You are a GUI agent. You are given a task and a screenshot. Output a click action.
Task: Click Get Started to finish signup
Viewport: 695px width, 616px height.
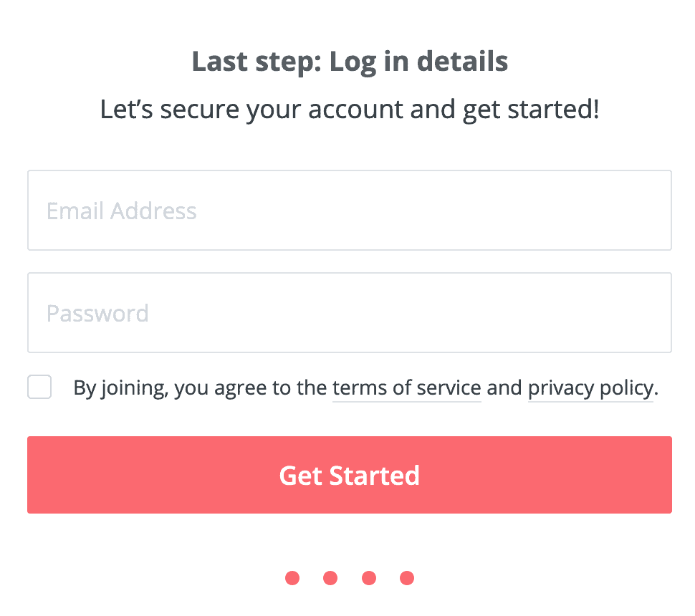pyautogui.click(x=349, y=475)
